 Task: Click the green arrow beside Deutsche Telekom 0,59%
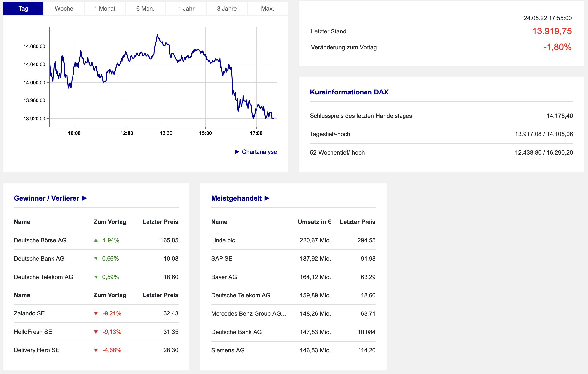pos(96,277)
